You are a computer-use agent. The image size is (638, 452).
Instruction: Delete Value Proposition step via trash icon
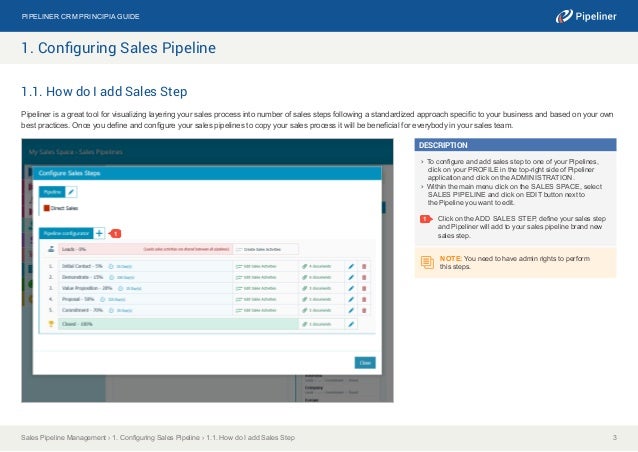364,288
